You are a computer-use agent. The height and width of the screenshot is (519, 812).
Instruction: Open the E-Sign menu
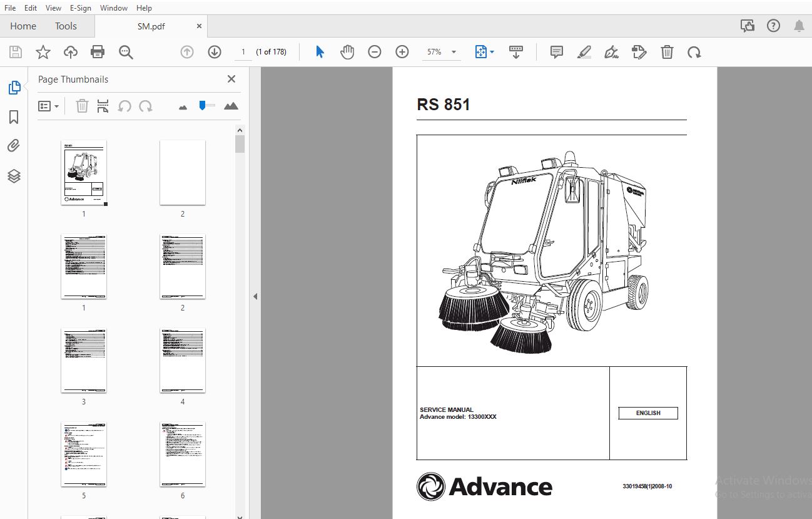click(81, 8)
